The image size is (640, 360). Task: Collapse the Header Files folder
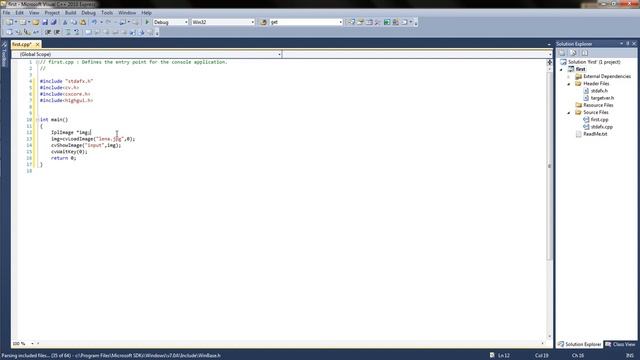(x=569, y=84)
